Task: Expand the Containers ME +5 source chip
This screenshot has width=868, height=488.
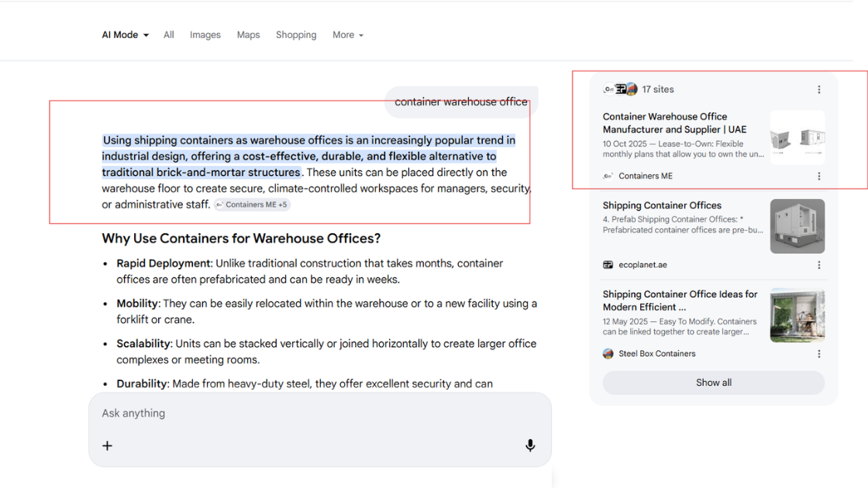Action: pos(252,204)
